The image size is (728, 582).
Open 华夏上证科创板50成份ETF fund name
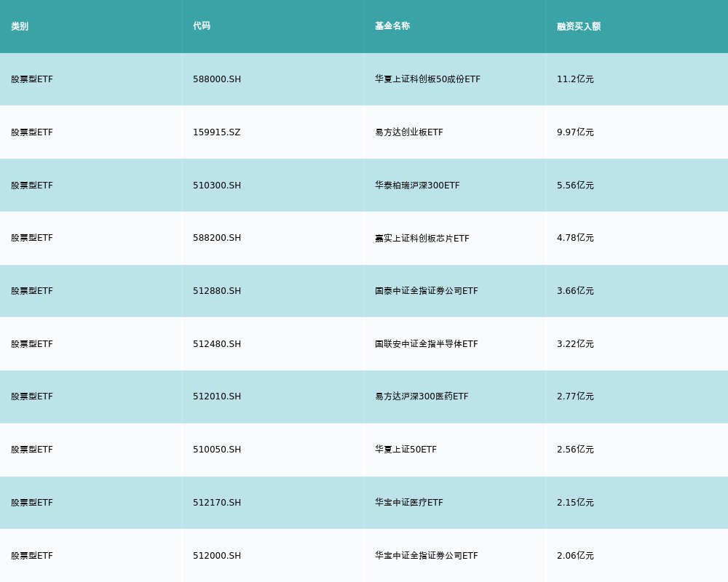pos(427,79)
